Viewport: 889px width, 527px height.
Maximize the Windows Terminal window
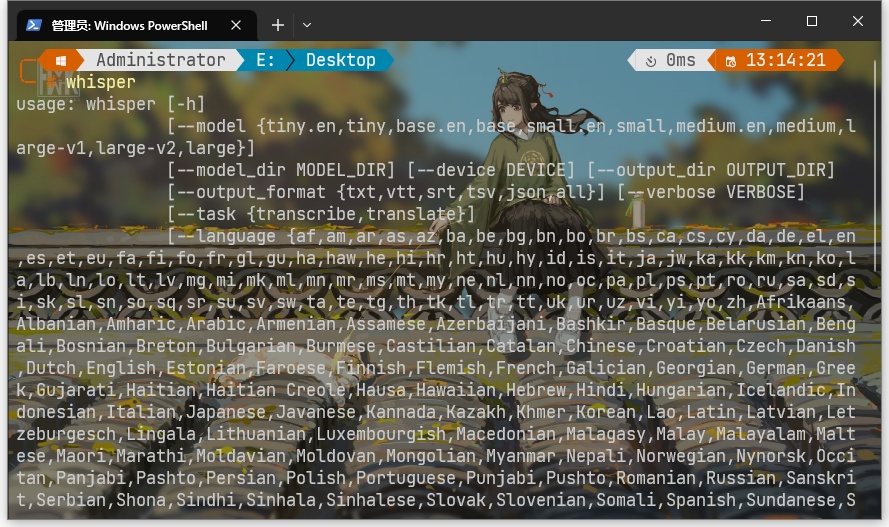[812, 21]
